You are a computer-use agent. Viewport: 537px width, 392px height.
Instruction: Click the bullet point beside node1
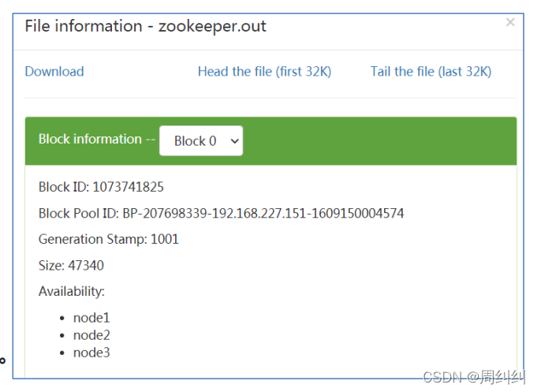pos(63,319)
